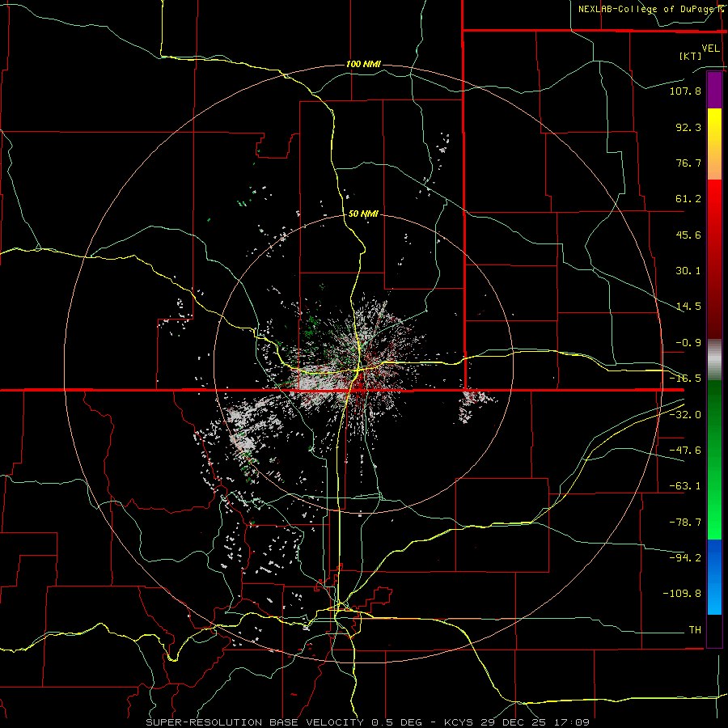The height and width of the screenshot is (728, 728).
Task: Select the 92.3 scale value
Action: [688, 127]
